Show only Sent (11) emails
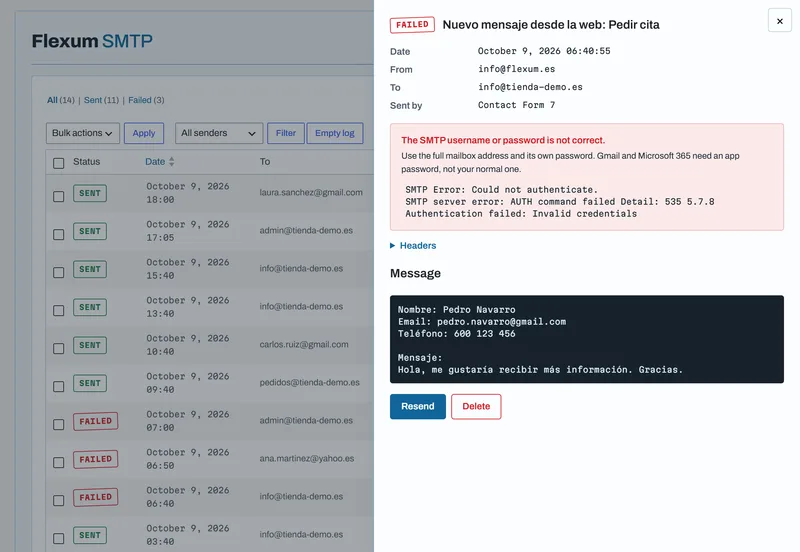 [101, 100]
